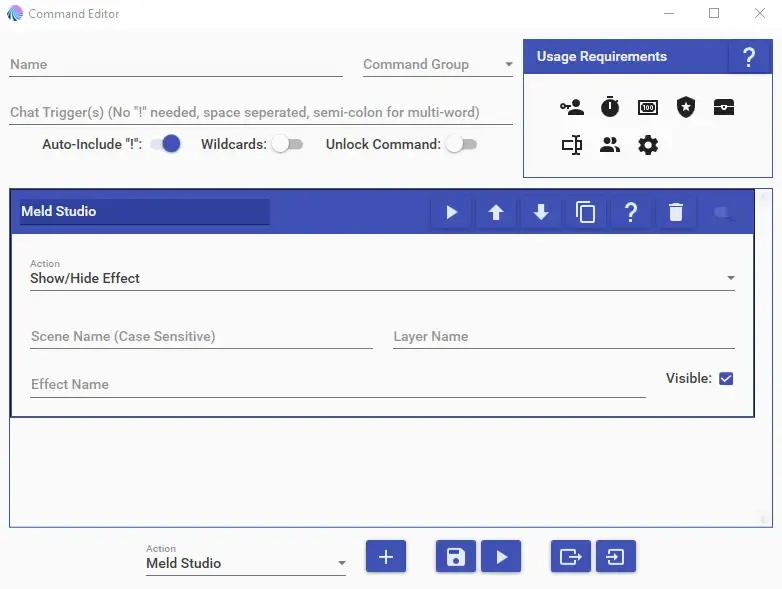This screenshot has height=589, width=782.
Task: Open the user role key requirement icon
Action: click(x=572, y=108)
